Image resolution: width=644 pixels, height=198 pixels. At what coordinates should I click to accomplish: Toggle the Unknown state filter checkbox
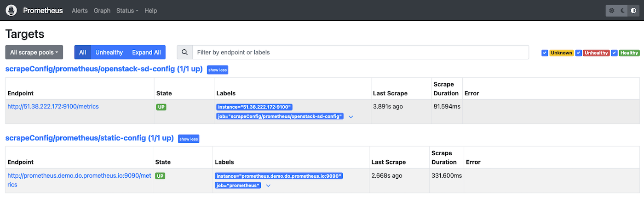click(x=545, y=53)
